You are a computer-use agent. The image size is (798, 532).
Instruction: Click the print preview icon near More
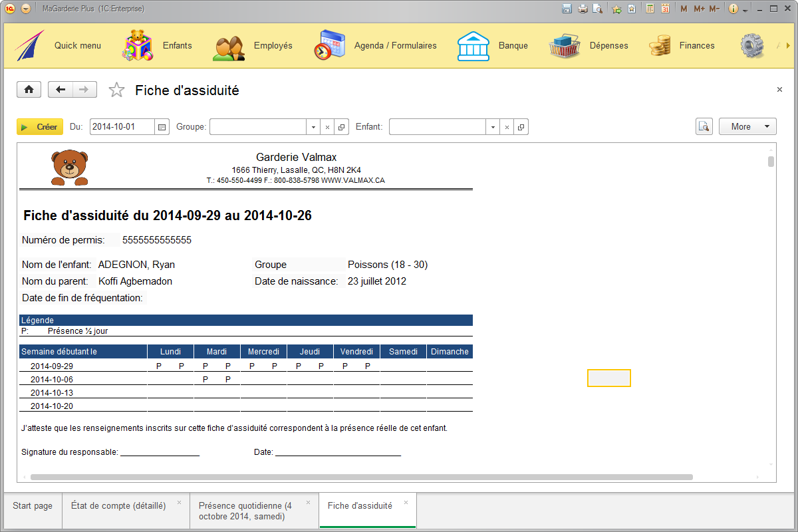click(704, 126)
